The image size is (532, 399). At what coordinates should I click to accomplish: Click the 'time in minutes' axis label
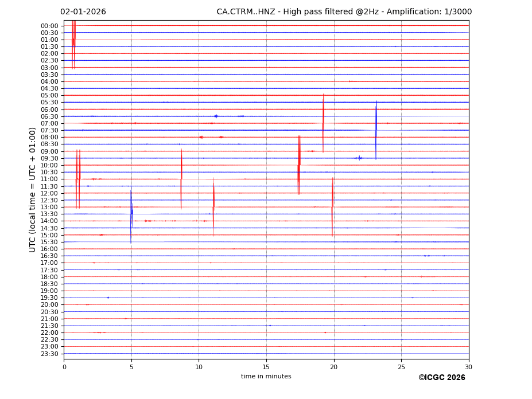pos(266,377)
